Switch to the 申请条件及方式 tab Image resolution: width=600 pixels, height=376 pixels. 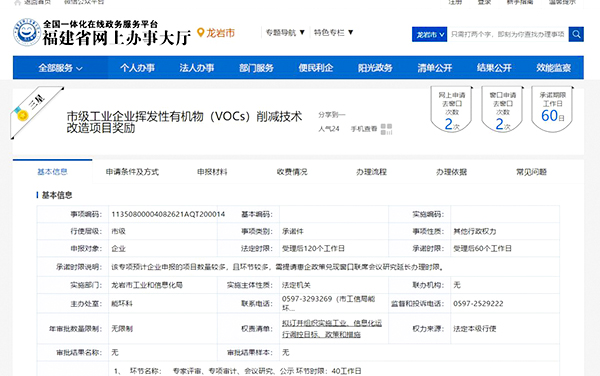pyautogui.click(x=132, y=172)
